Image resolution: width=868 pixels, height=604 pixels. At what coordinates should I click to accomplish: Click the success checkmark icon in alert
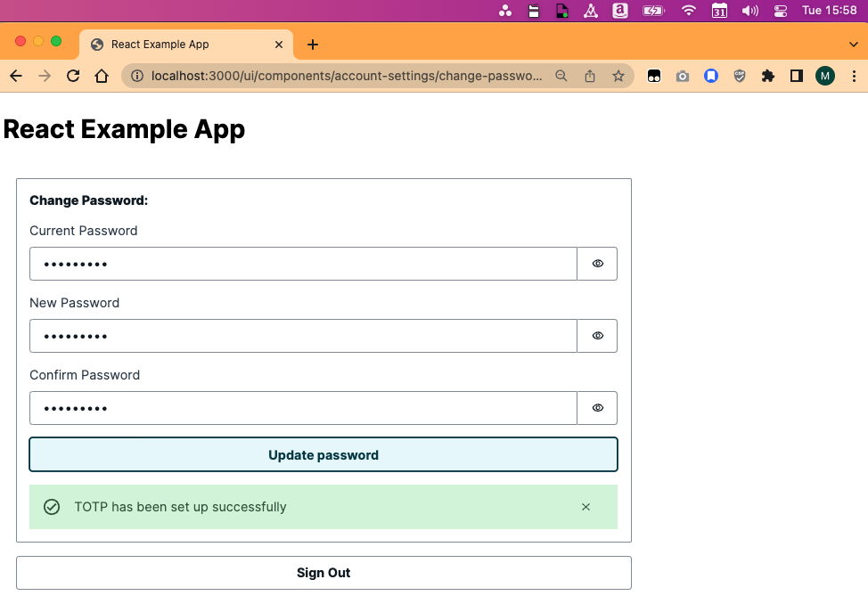click(x=52, y=507)
